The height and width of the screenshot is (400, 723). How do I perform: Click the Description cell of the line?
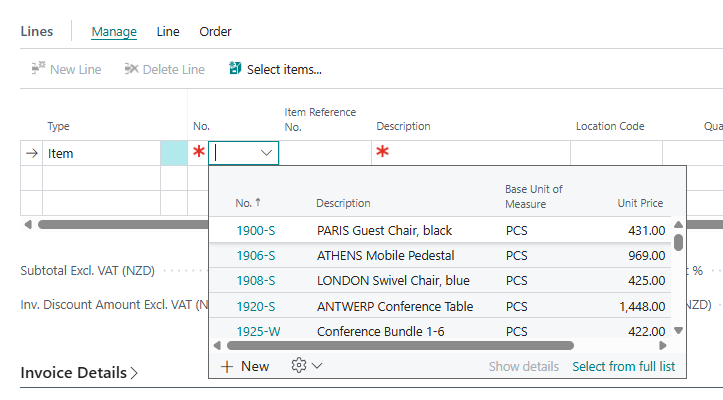tap(471, 153)
